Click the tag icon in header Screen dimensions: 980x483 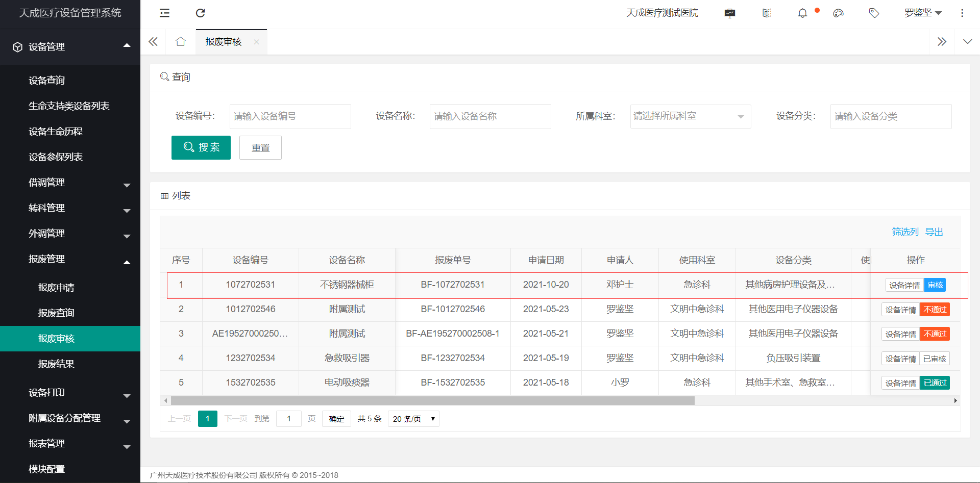tap(874, 13)
